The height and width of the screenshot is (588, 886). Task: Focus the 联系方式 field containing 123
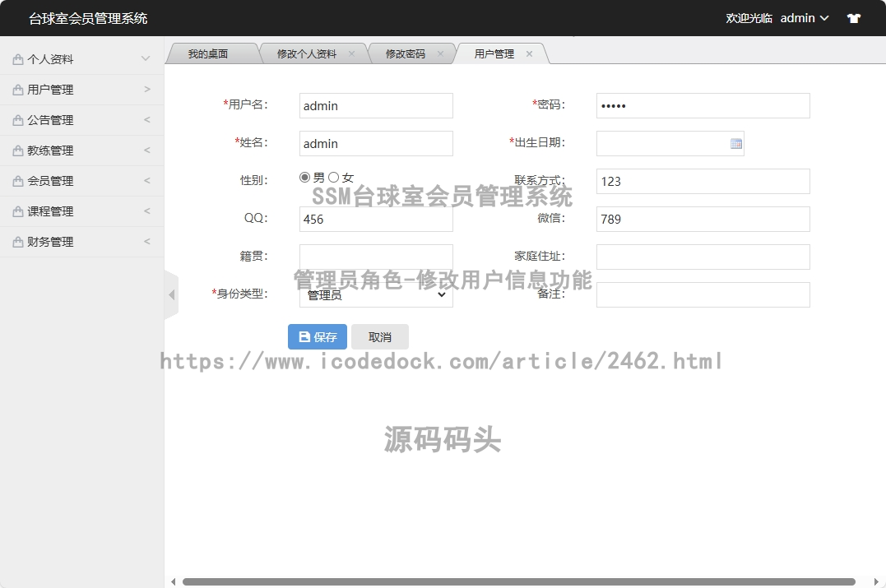tap(703, 181)
